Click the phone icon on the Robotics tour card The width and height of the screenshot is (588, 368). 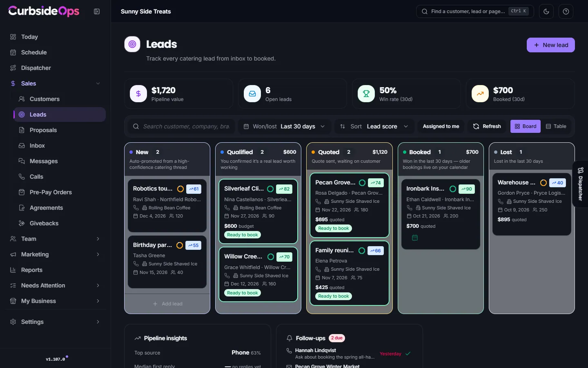pyautogui.click(x=136, y=208)
